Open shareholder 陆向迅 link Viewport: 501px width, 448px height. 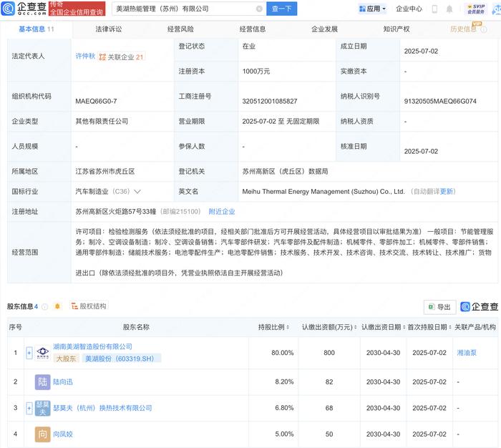coord(63,382)
